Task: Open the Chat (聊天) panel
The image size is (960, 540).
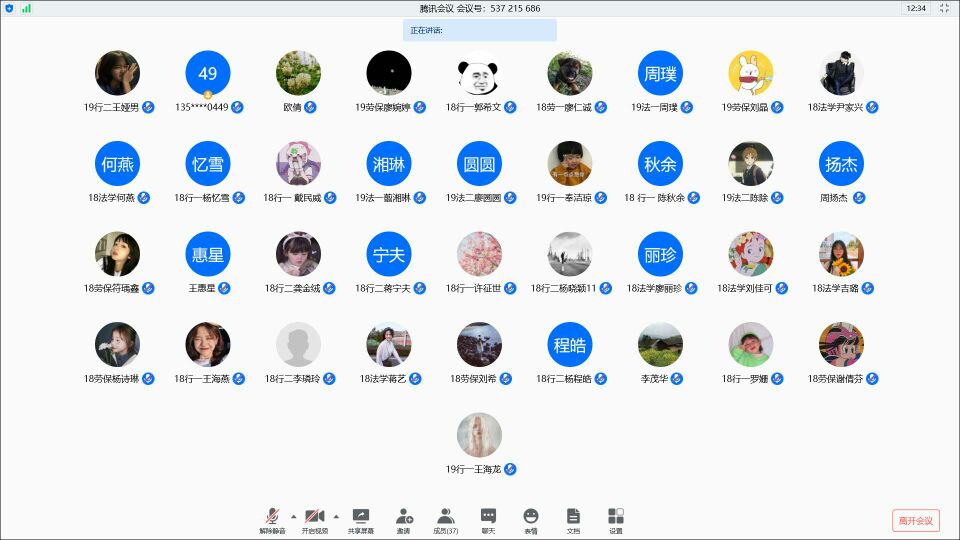Action: [488, 518]
